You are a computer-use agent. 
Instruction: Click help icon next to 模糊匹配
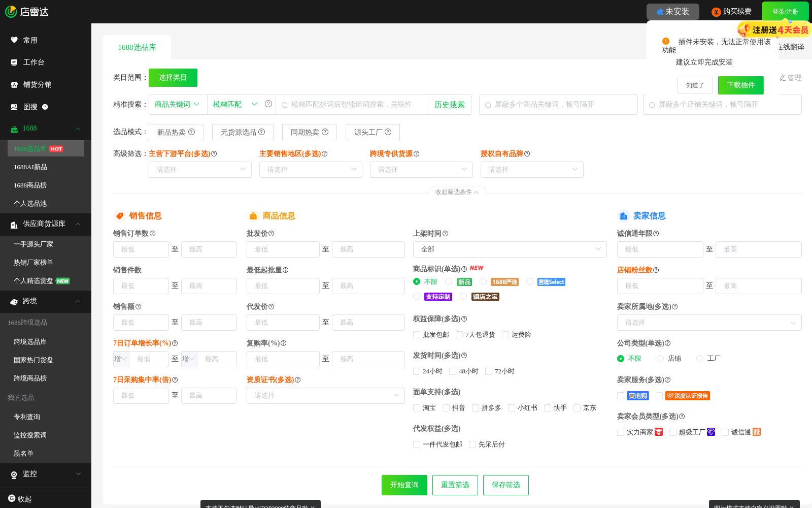tap(268, 104)
